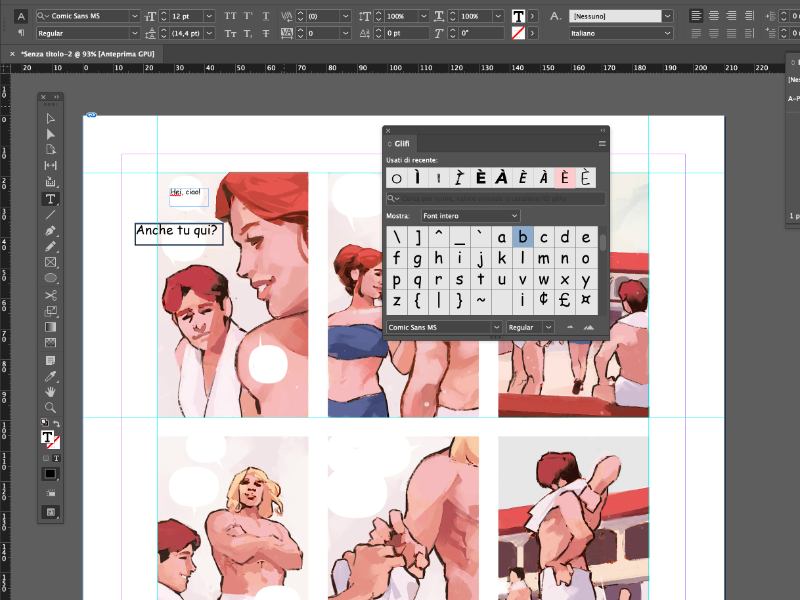Screen dimensions: 800x600
Task: Select the Rectangle Frame tool
Action: coord(50,262)
